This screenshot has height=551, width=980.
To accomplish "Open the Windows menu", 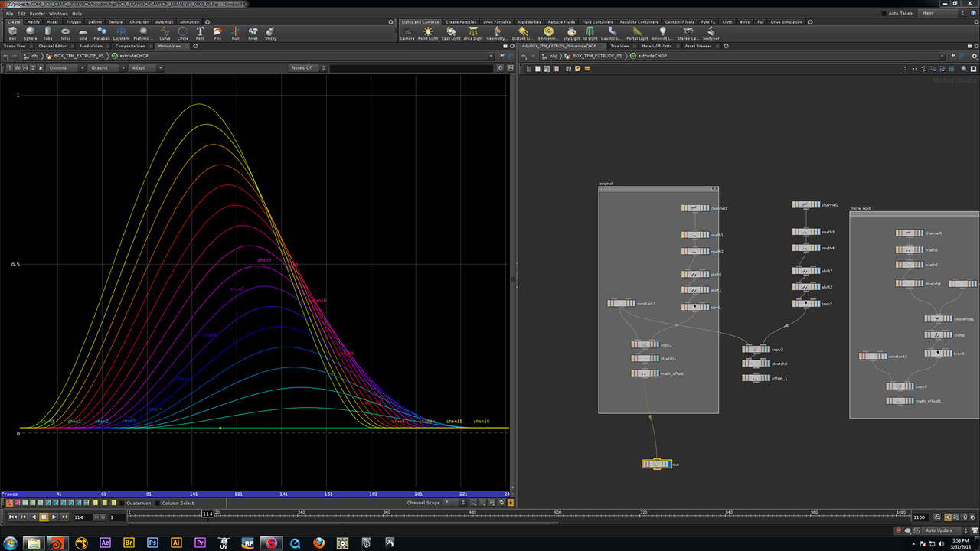I will point(58,14).
